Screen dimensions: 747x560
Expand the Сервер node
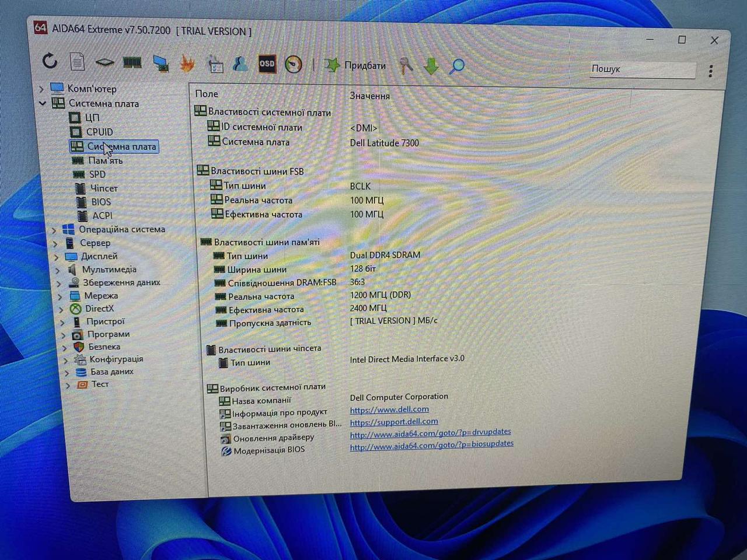point(55,243)
